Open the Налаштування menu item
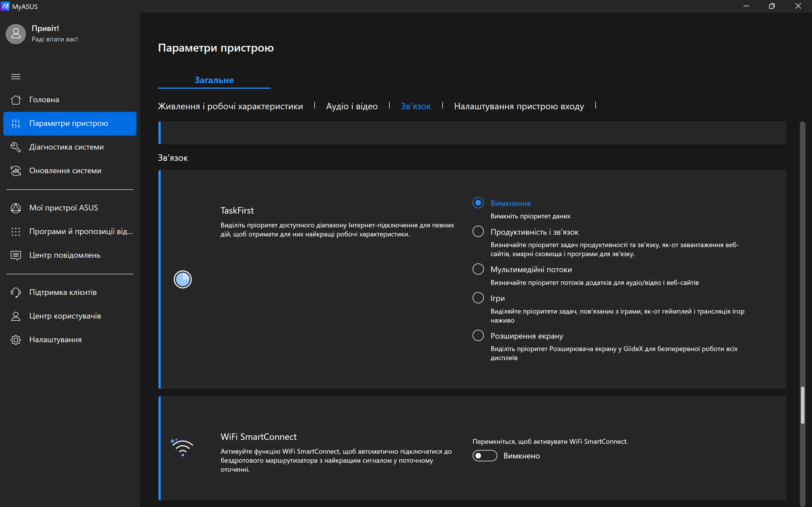 click(56, 339)
